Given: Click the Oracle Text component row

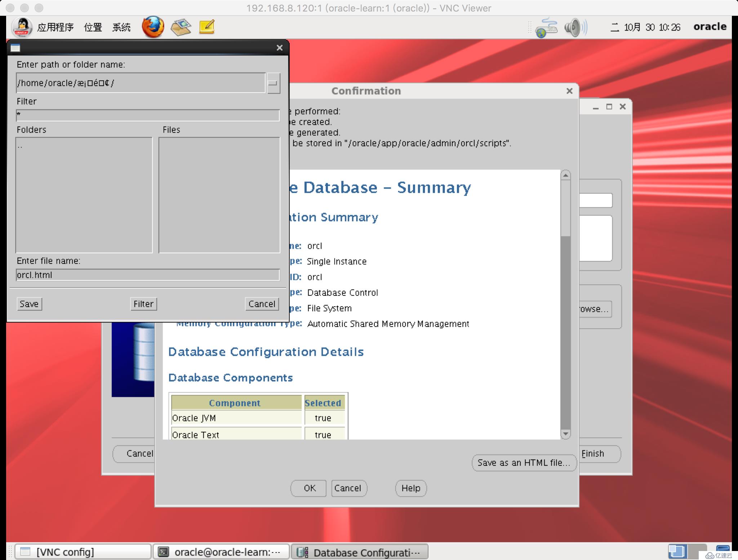Looking at the screenshot, I should 258,434.
